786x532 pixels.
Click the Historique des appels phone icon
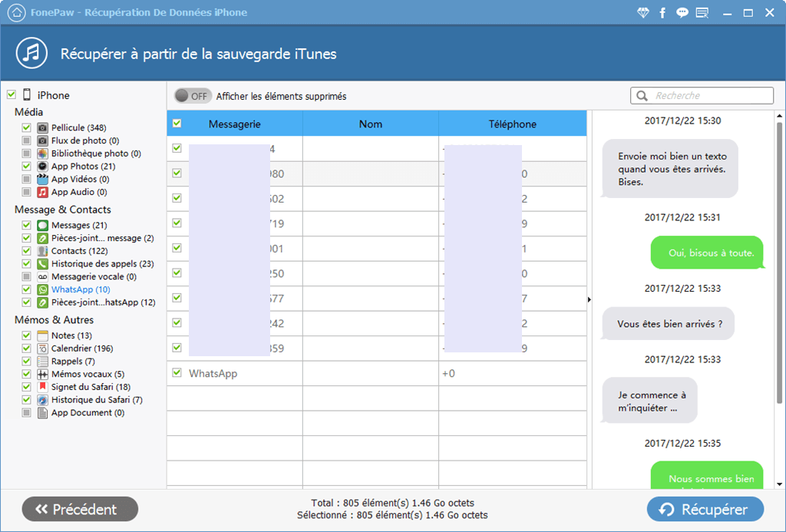43,264
